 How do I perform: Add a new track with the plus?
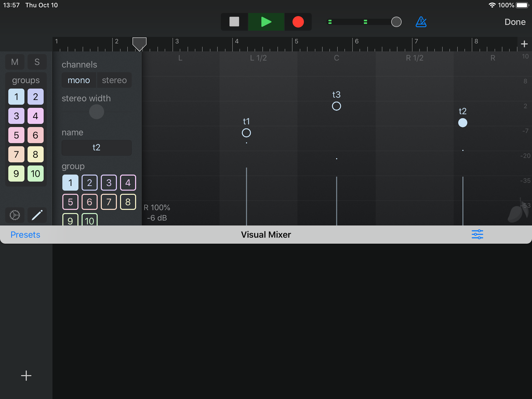26,375
